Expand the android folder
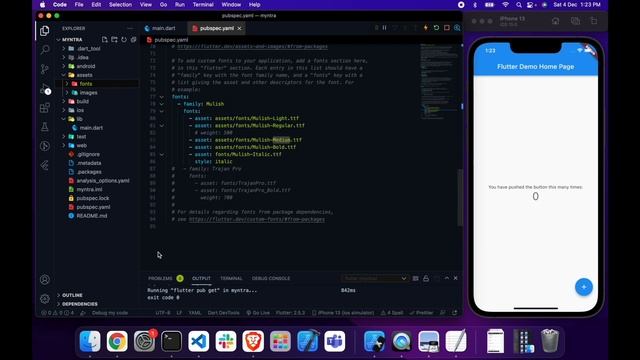Image resolution: width=640 pixels, height=360 pixels. coord(64,66)
